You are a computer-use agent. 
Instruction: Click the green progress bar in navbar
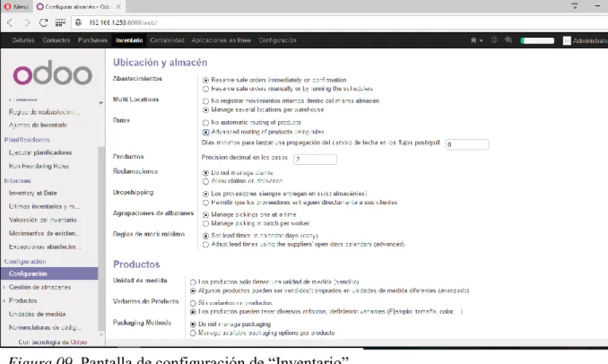[x=537, y=40]
